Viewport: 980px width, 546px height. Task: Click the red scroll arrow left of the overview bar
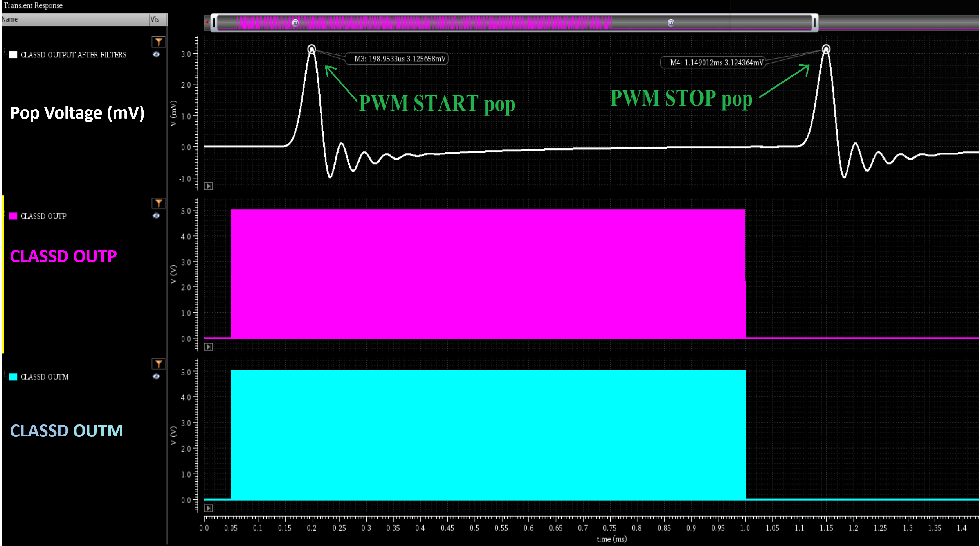[x=207, y=22]
